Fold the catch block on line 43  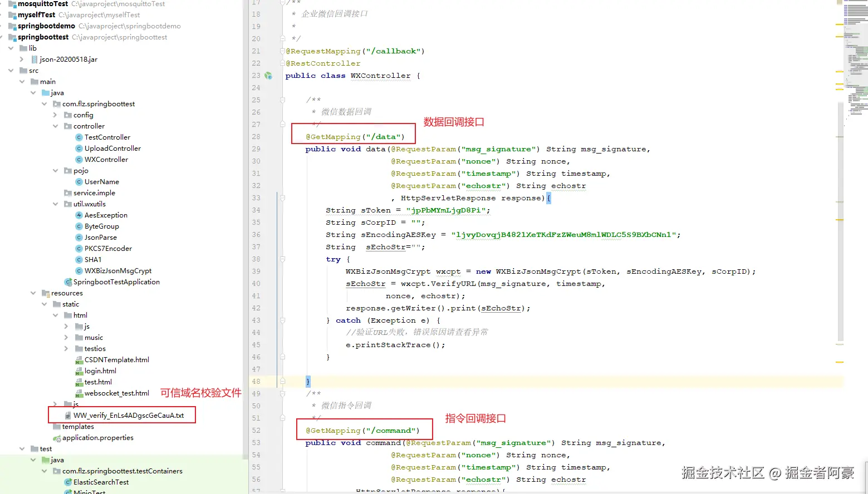[282, 320]
